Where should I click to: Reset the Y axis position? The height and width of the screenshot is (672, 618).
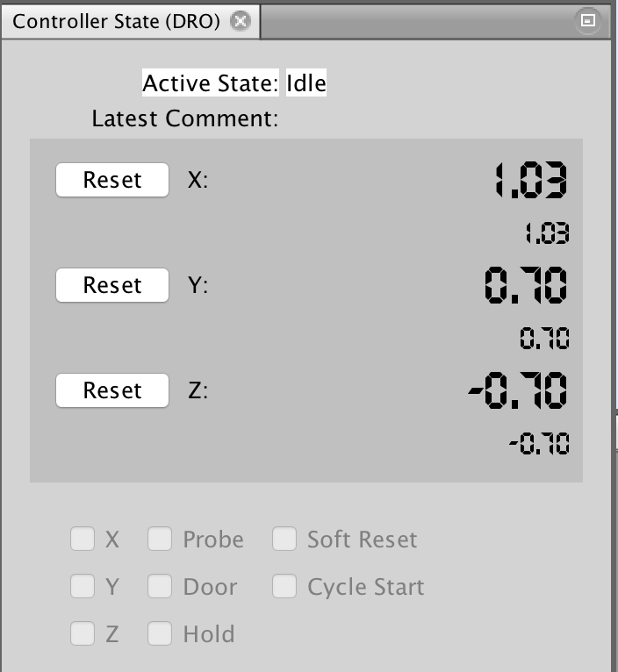112,285
